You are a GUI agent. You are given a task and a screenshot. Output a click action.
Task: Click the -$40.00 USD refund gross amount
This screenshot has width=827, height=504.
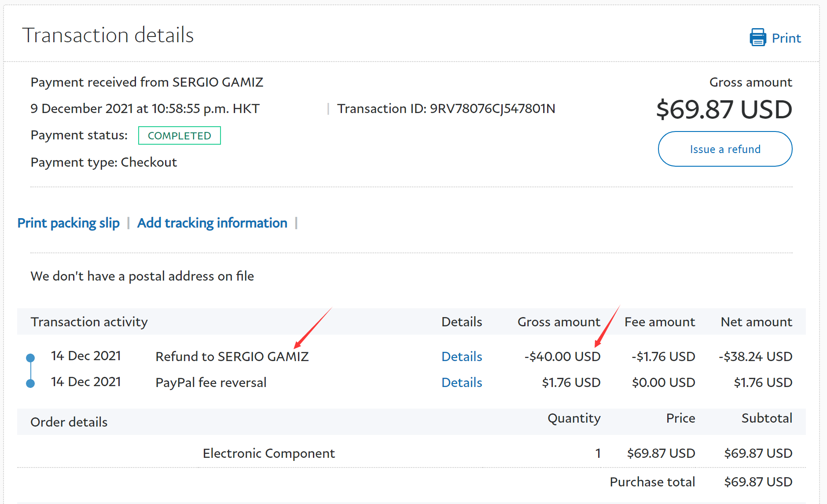(x=562, y=356)
